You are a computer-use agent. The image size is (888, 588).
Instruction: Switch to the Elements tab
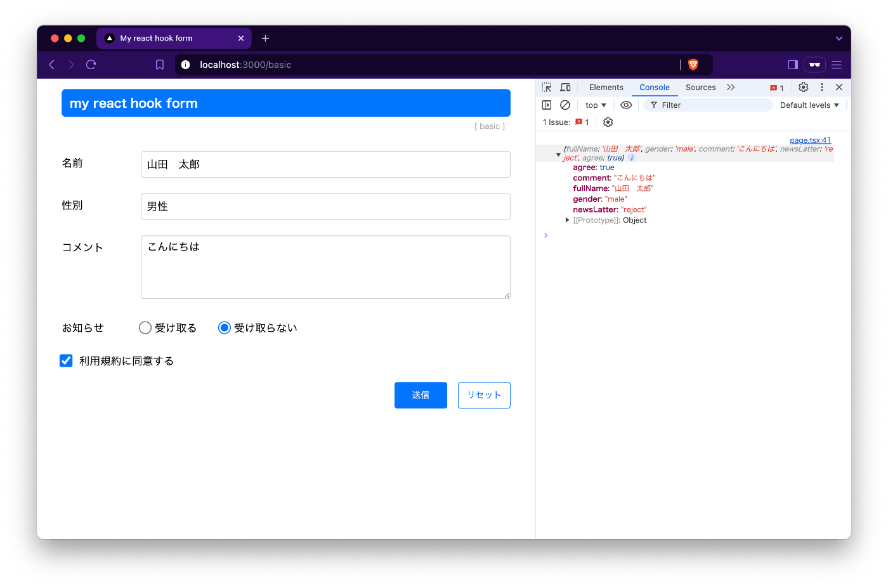606,88
